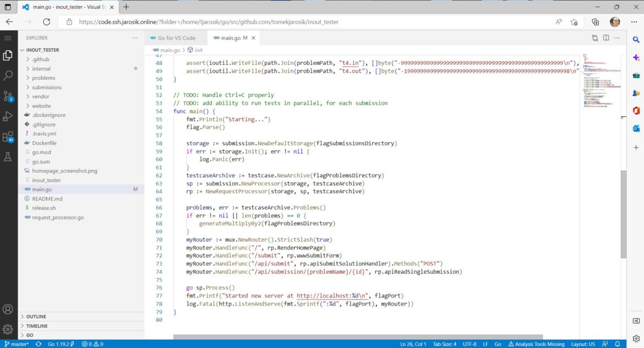Open the Run and Debug panel
Screen dimensions: 644x348
pos(8,116)
